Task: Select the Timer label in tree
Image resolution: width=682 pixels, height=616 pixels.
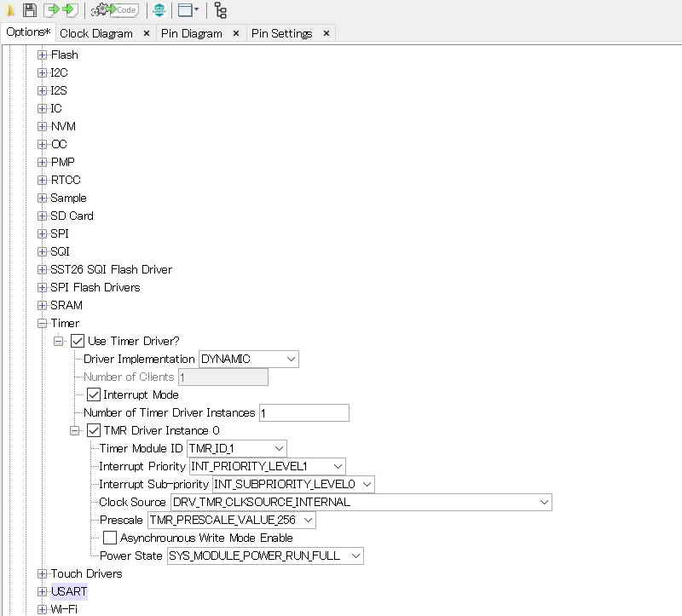Action: (66, 323)
